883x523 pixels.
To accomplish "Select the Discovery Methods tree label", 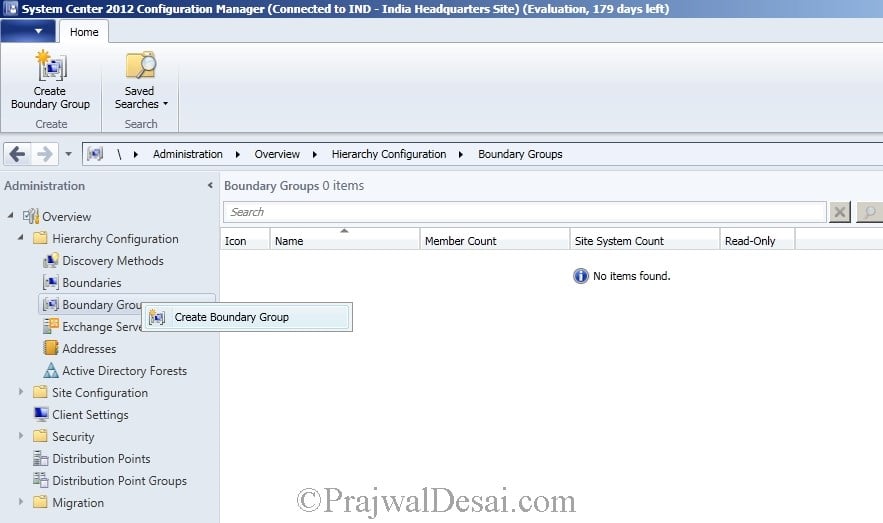I will (x=113, y=261).
